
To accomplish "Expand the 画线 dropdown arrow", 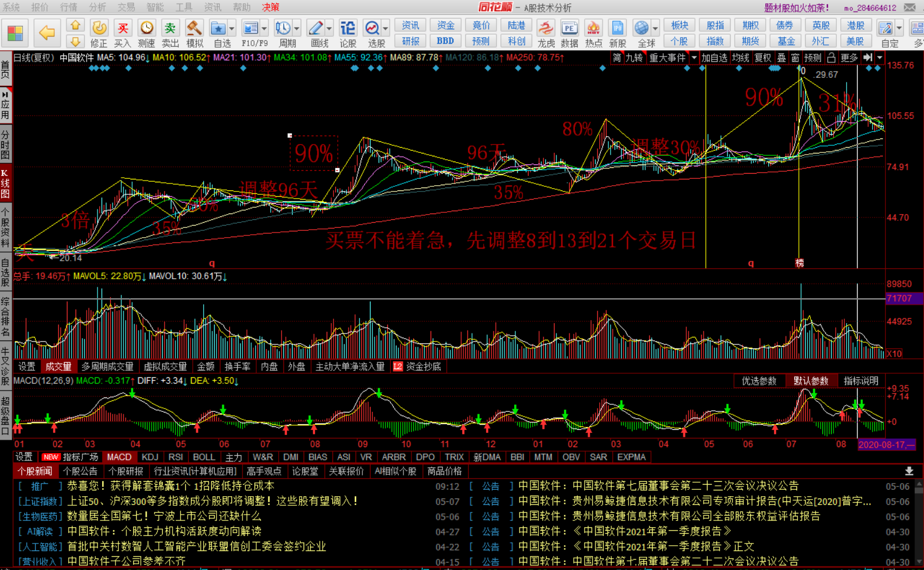I will [x=330, y=28].
